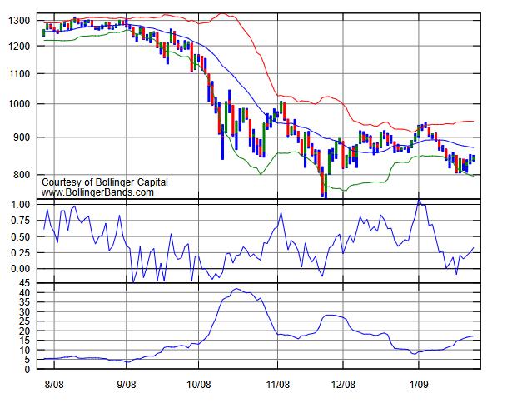Select the 1/09 date axis label
Viewport: 532px width, 403px height.
[419, 385]
